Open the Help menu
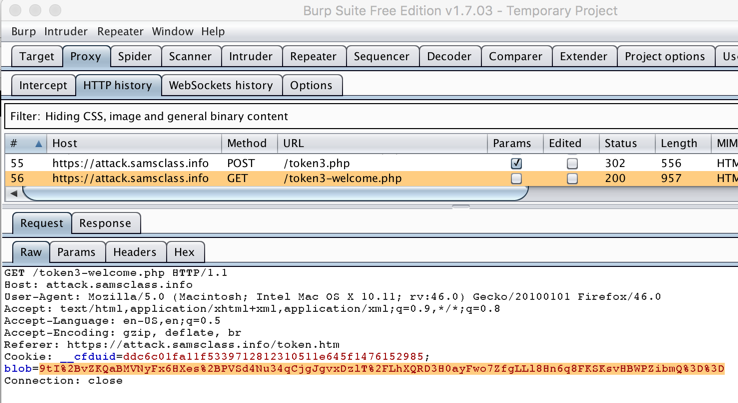The width and height of the screenshot is (738, 403). click(x=213, y=32)
